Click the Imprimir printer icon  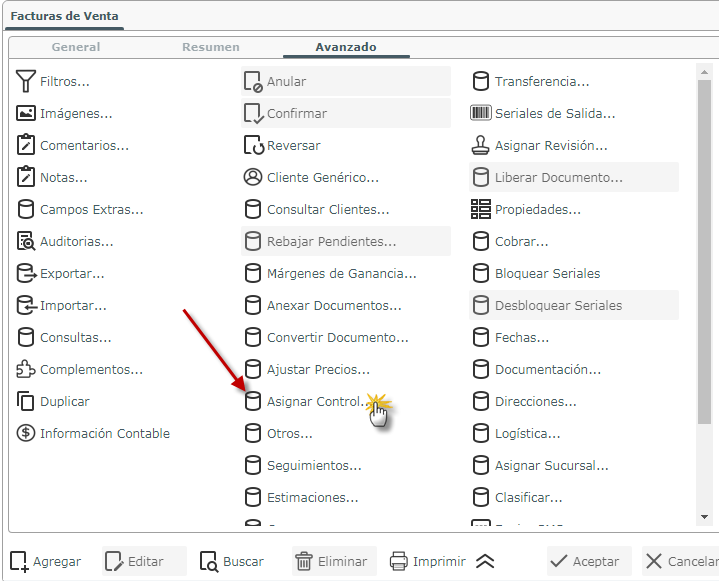(398, 561)
